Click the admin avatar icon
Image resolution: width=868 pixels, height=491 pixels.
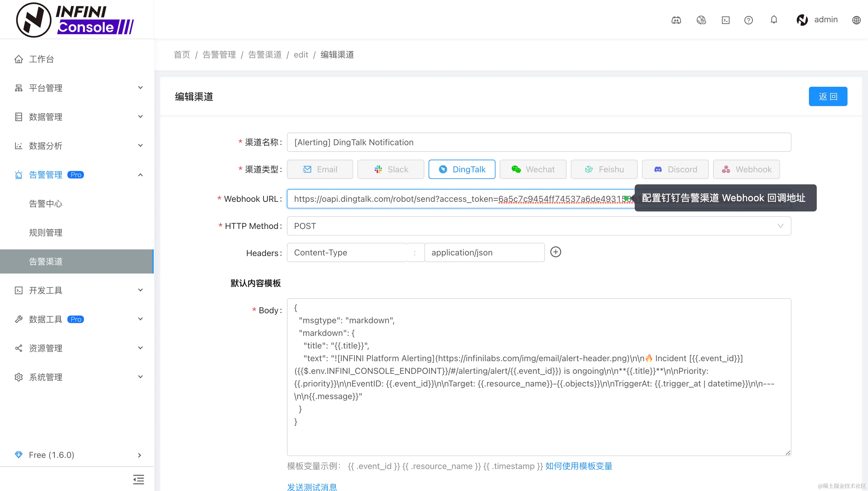[802, 20]
